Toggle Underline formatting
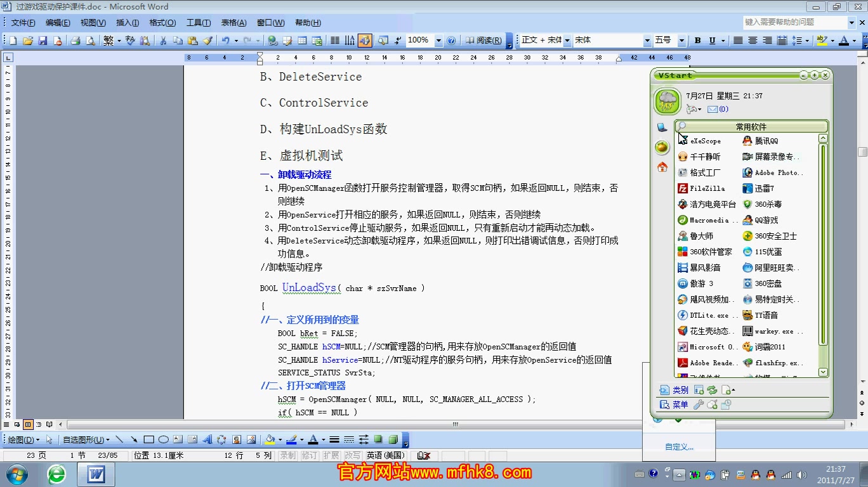 [713, 41]
